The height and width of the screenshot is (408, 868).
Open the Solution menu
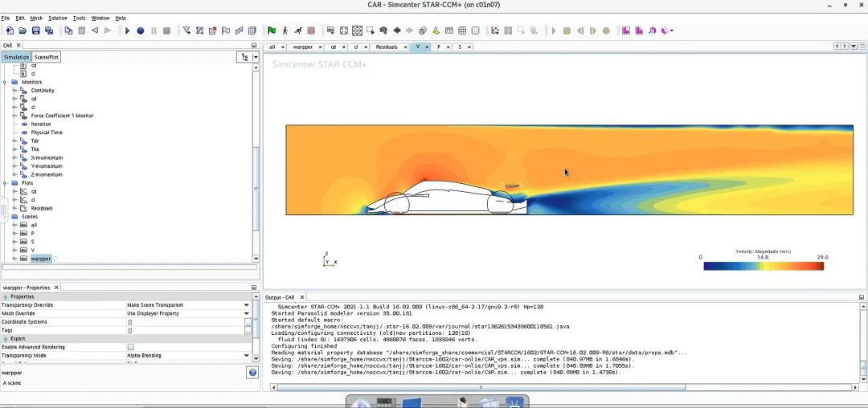pos(58,18)
